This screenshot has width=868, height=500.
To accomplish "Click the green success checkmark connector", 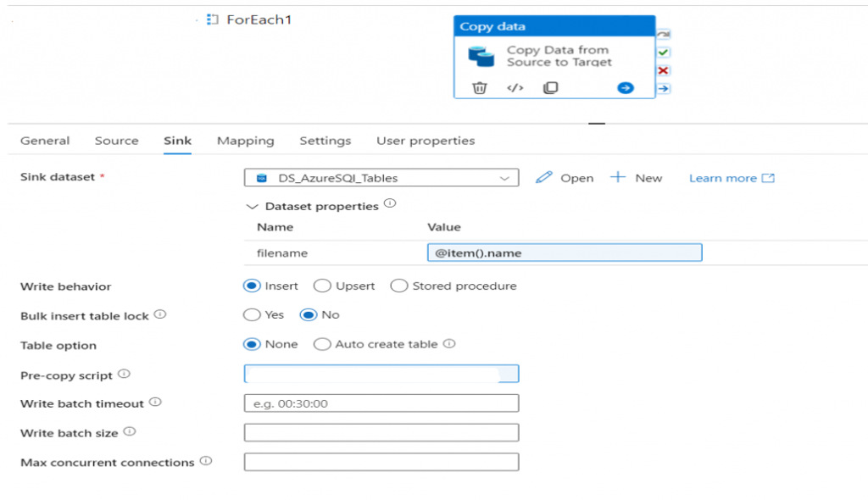I will click(664, 53).
